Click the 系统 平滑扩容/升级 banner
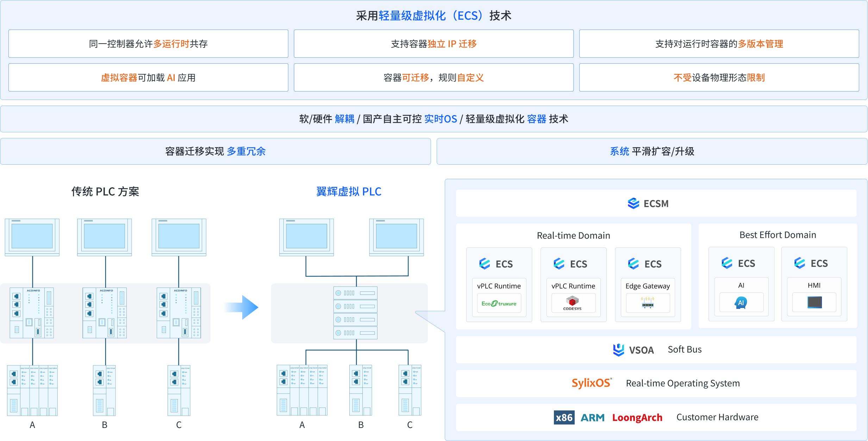The image size is (868, 441). pos(652,151)
